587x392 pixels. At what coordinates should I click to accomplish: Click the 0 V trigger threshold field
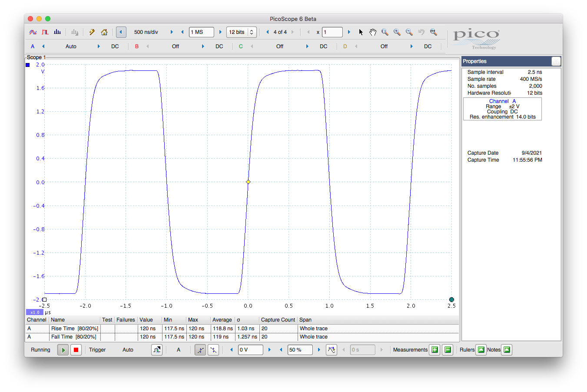(x=251, y=350)
